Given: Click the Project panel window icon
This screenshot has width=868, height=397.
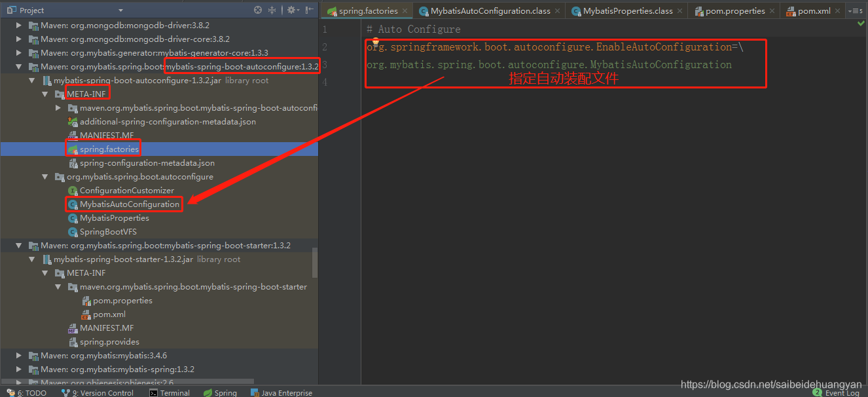Looking at the screenshot, I should (10, 10).
